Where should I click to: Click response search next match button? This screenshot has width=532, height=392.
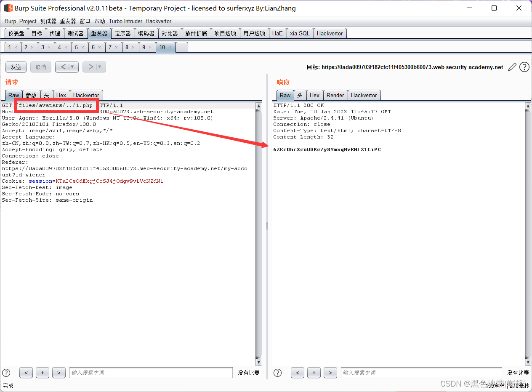tap(330, 373)
